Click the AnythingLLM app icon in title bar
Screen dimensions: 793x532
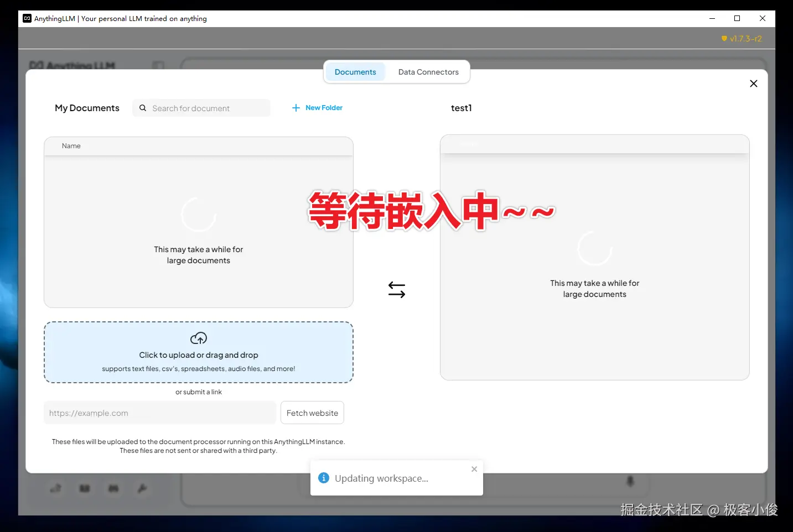click(27, 18)
